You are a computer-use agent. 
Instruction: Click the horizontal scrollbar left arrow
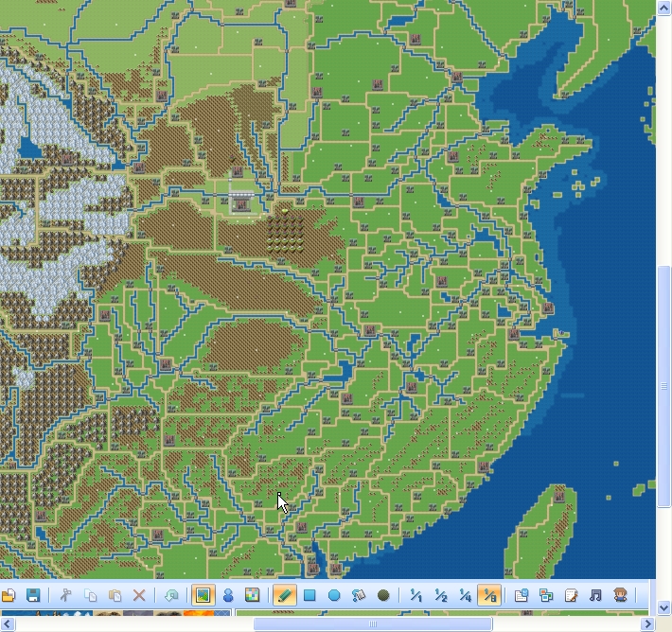8,623
